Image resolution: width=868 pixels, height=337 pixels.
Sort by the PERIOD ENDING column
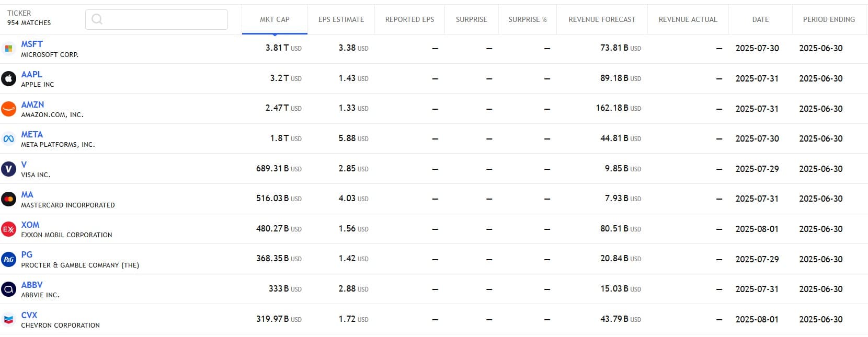(x=829, y=19)
